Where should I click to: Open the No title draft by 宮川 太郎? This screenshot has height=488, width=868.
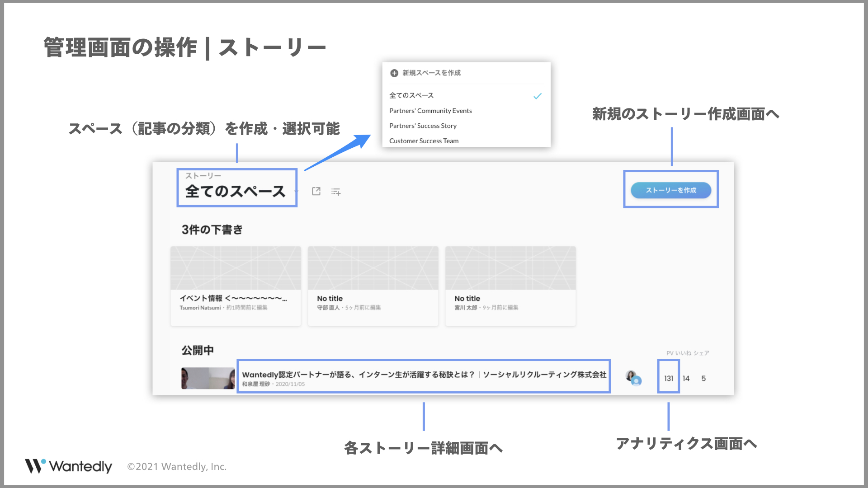[510, 286]
